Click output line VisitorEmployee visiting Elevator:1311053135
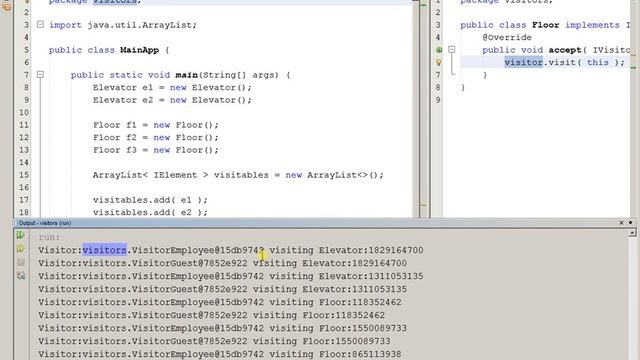Image resolution: width=640 pixels, height=360 pixels. pyautogui.click(x=231, y=276)
